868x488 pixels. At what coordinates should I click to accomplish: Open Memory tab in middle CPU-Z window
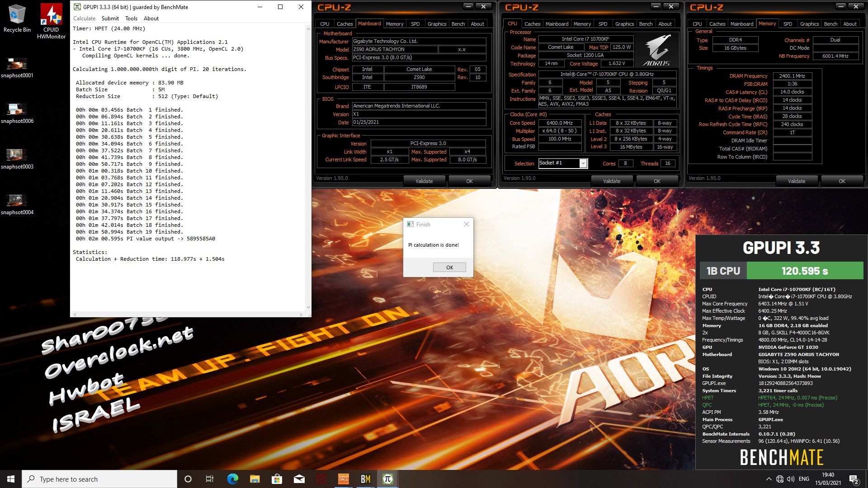pyautogui.click(x=582, y=24)
